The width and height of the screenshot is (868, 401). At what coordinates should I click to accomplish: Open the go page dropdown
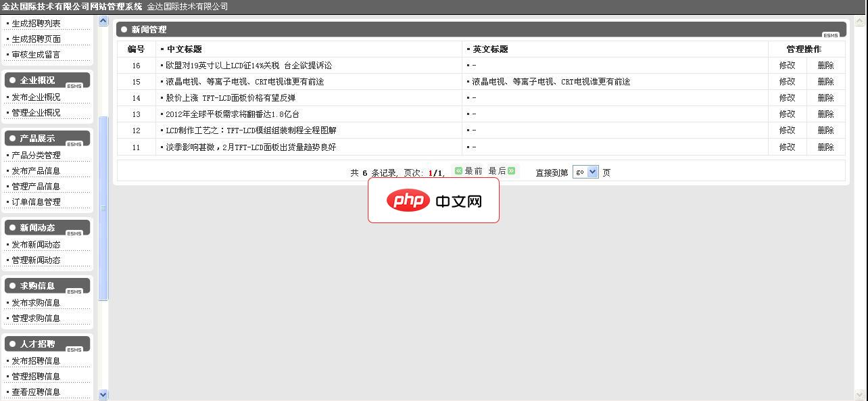(x=585, y=172)
